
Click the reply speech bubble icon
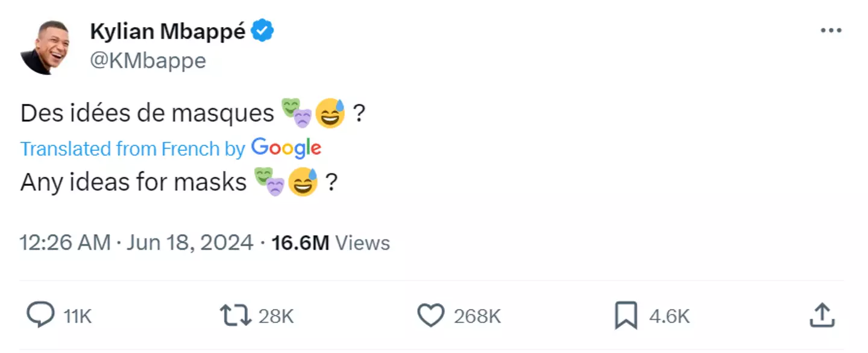coord(40,316)
